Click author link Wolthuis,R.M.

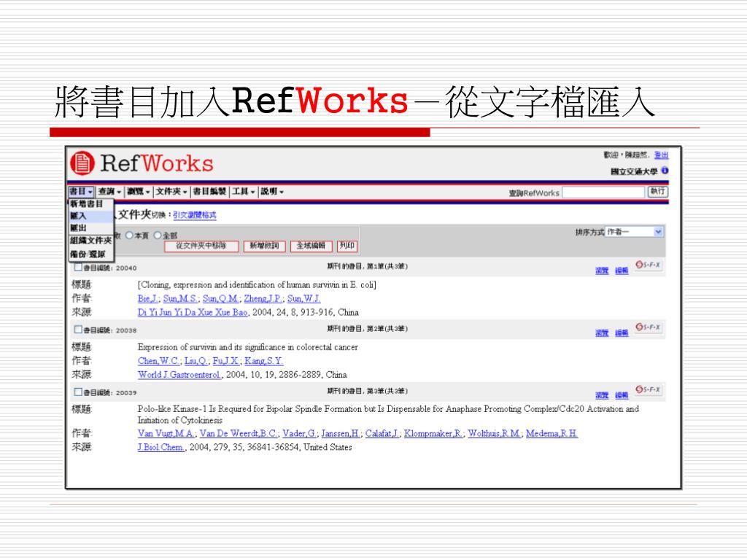(x=495, y=433)
